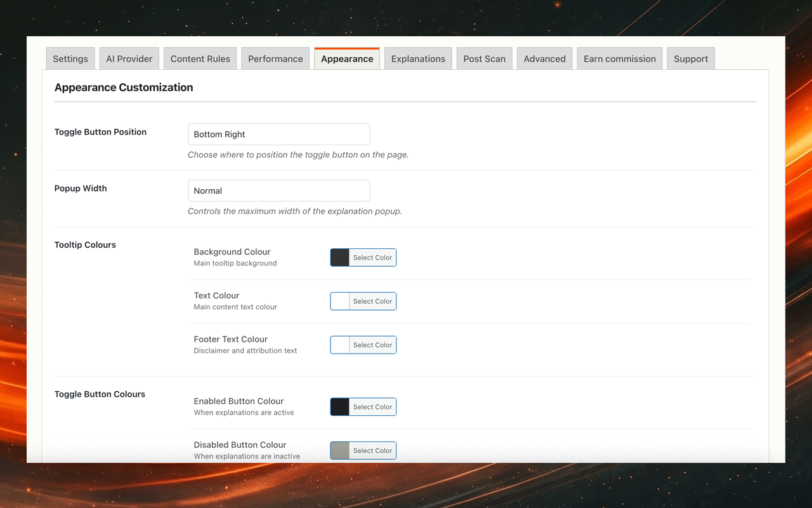Viewport: 812px width, 508px height.
Task: Click the Disabled Button Colour grey swatch
Action: point(340,450)
